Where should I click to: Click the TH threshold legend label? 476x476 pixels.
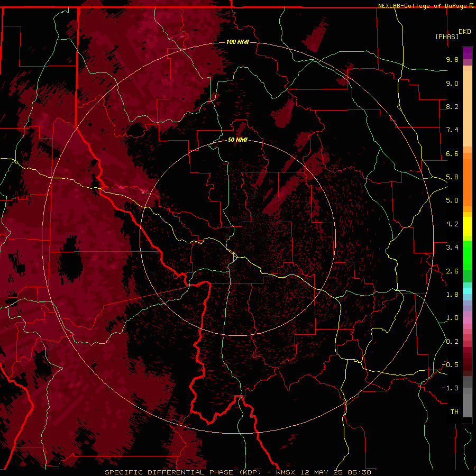pos(454,412)
